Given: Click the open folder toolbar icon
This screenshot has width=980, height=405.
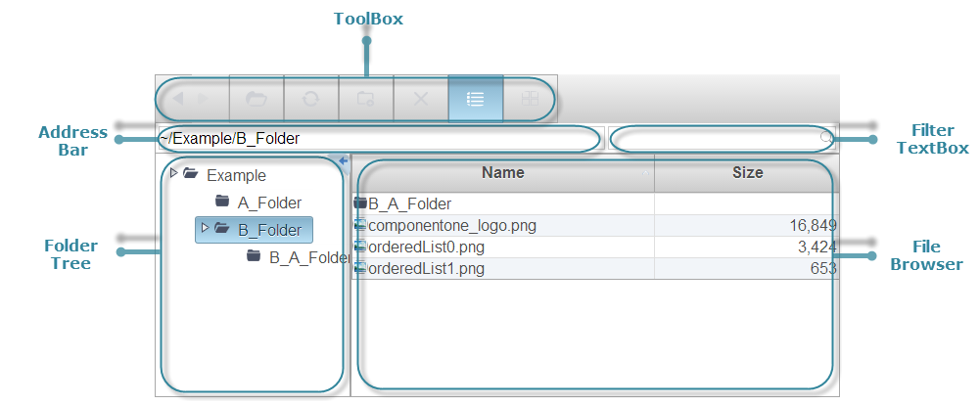Looking at the screenshot, I should click(257, 99).
